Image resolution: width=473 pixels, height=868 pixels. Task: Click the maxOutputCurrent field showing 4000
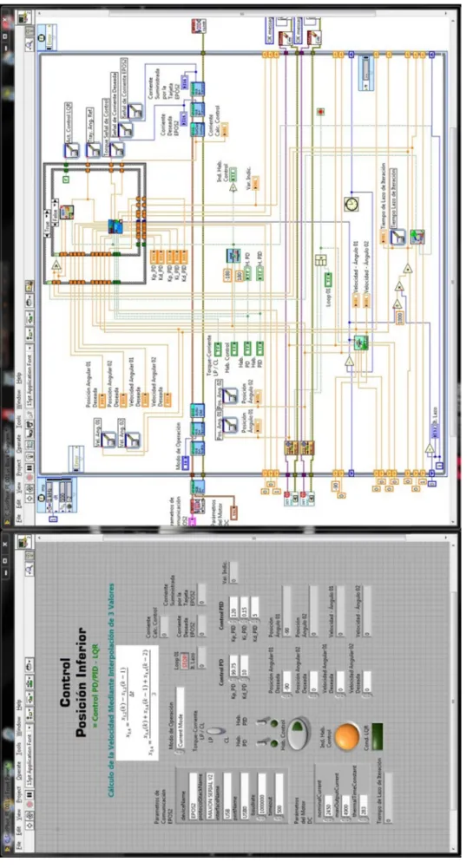click(x=346, y=806)
